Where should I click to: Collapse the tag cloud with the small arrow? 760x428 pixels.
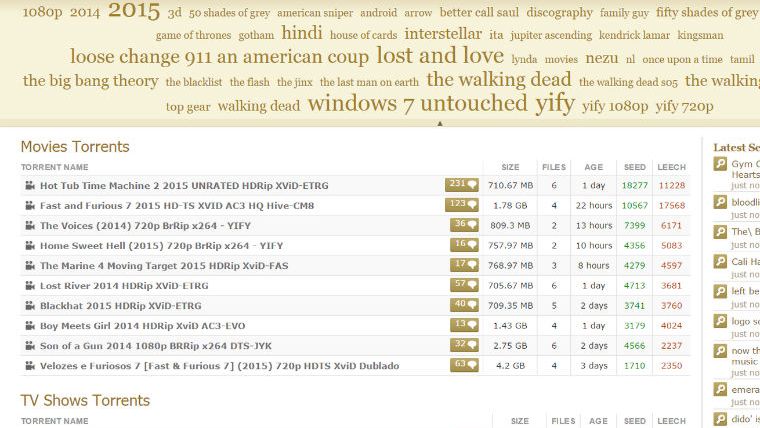coord(440,124)
